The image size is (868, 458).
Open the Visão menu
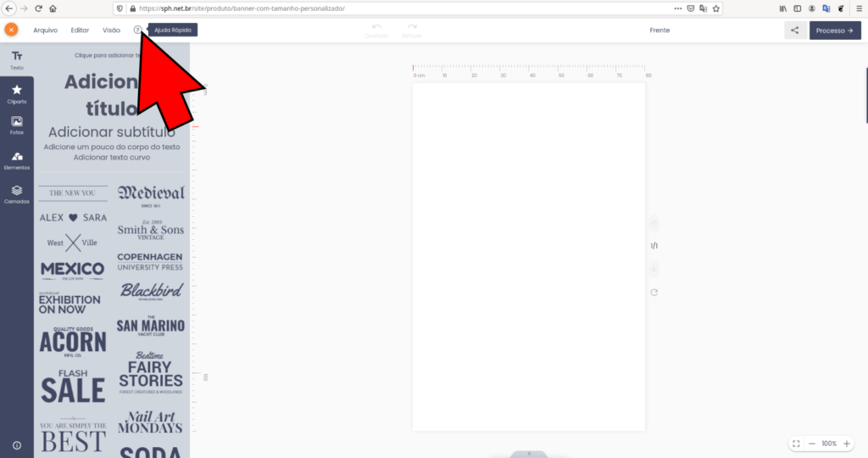[111, 30]
